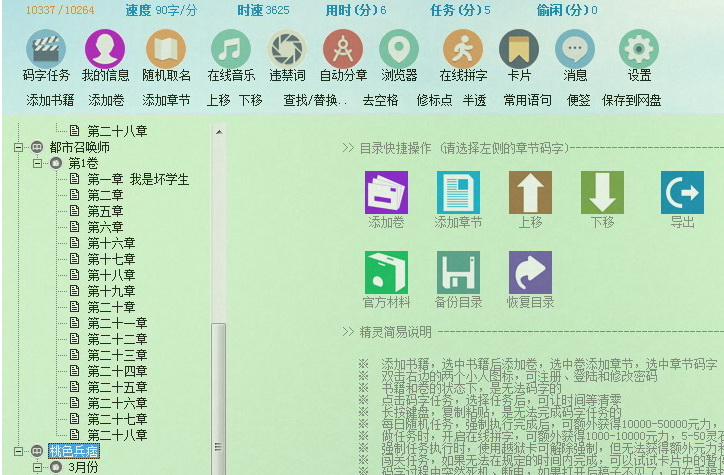Open 设置 gear icon

[x=639, y=49]
